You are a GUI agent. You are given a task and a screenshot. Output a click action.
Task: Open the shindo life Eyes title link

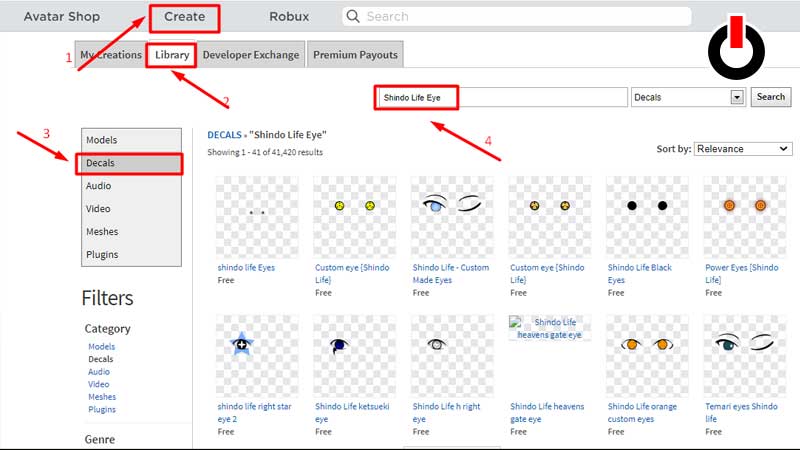tap(246, 267)
